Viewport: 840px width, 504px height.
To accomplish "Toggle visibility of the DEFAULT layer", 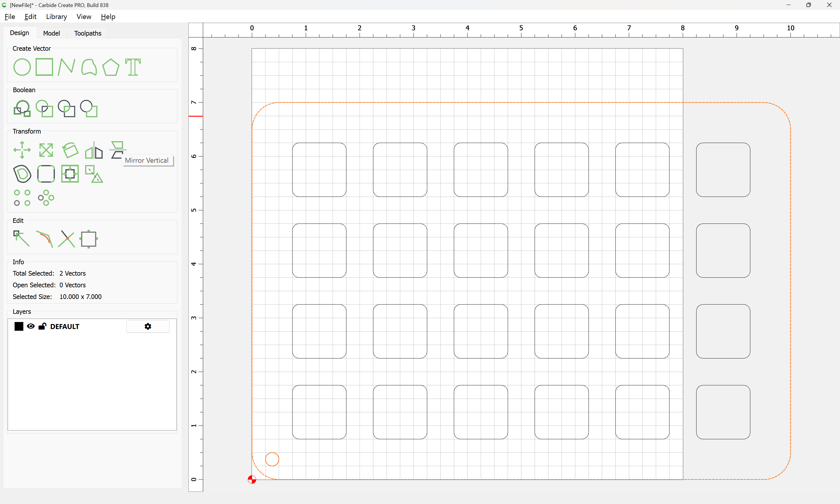I will coord(31,326).
